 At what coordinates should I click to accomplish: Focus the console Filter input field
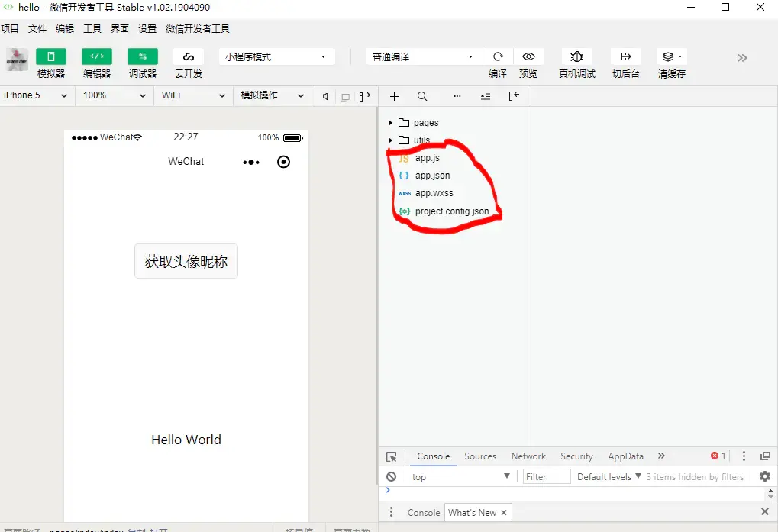pos(547,476)
